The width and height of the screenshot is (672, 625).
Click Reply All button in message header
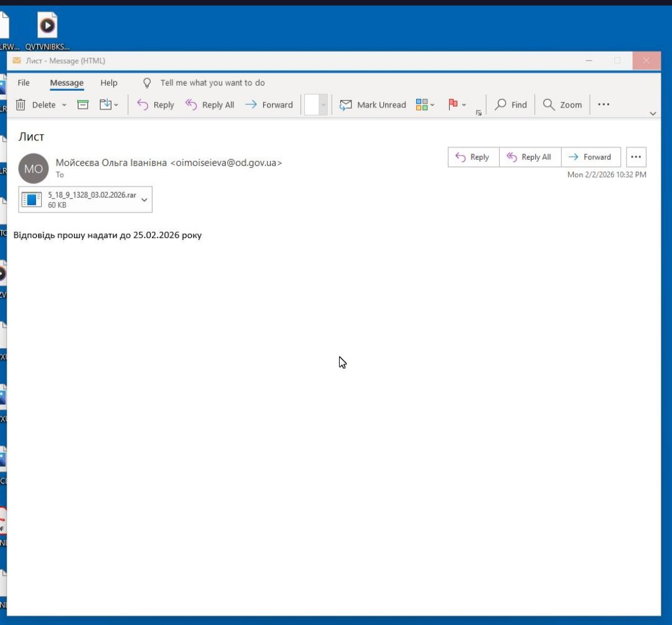(530, 157)
